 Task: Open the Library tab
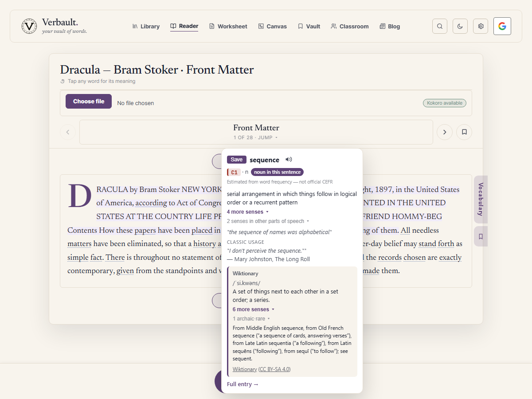[146, 27]
